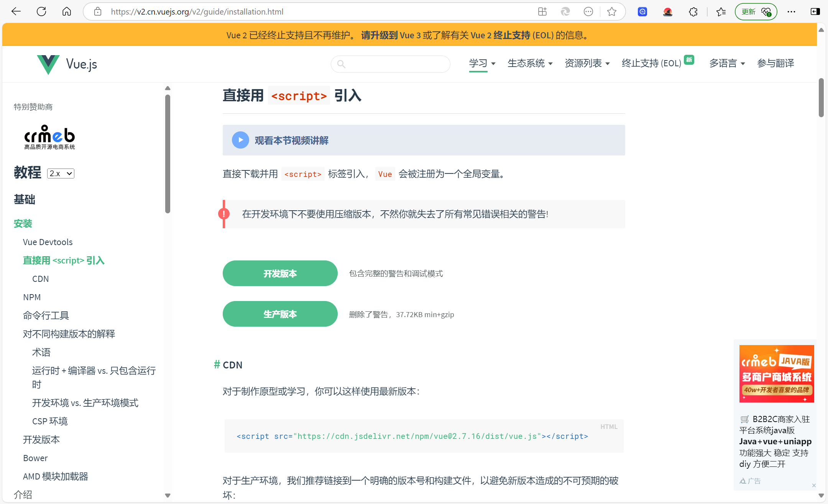Open 终止支持 (EOL) menu item
Image resolution: width=828 pixels, height=504 pixels.
point(651,63)
